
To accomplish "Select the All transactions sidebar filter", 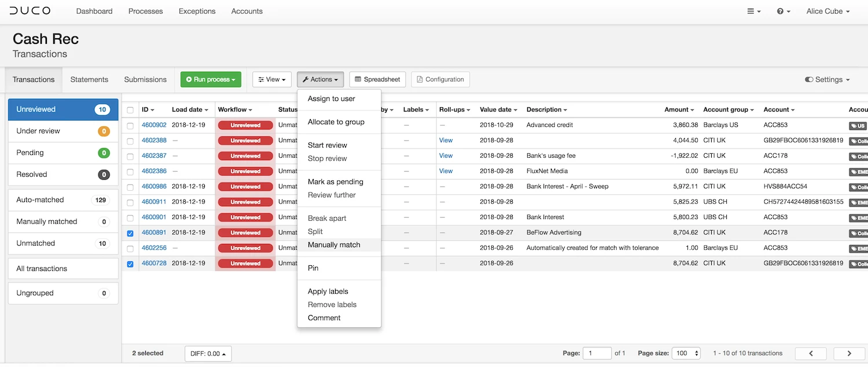I will (x=63, y=269).
